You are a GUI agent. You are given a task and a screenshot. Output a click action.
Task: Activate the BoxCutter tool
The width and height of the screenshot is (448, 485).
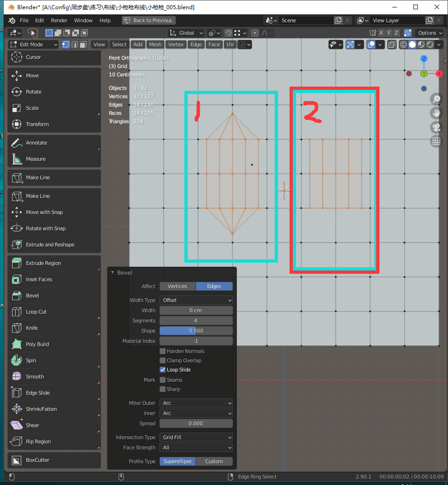coord(54,460)
